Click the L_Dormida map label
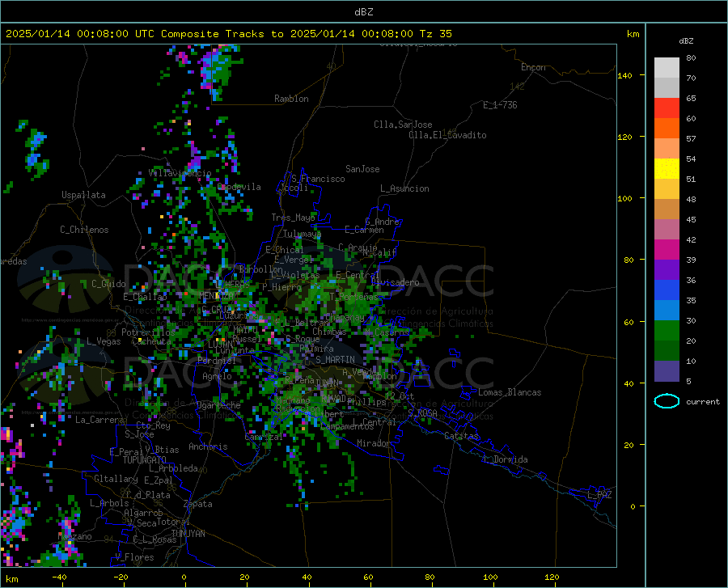The width and height of the screenshot is (728, 588). point(506,459)
